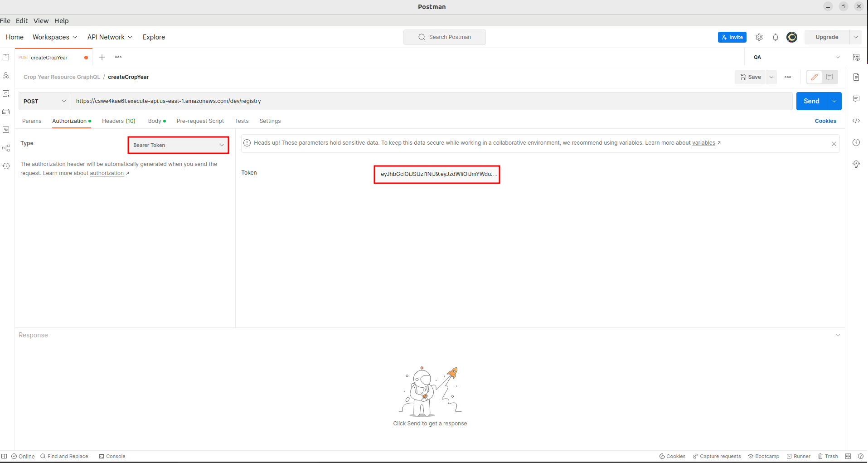
Task: Send the request
Action: pos(811,101)
